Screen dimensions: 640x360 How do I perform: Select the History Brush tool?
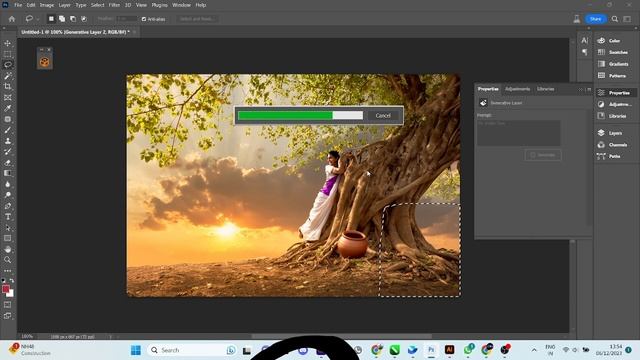point(8,151)
